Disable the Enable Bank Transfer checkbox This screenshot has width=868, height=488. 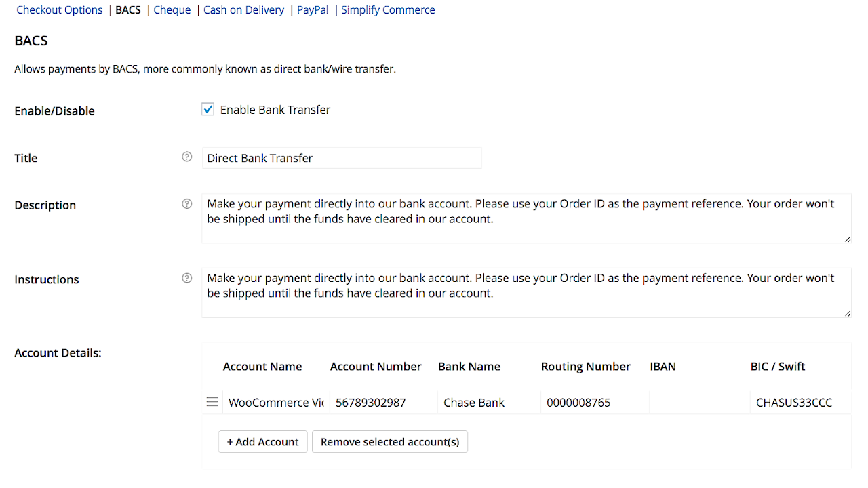(x=208, y=108)
